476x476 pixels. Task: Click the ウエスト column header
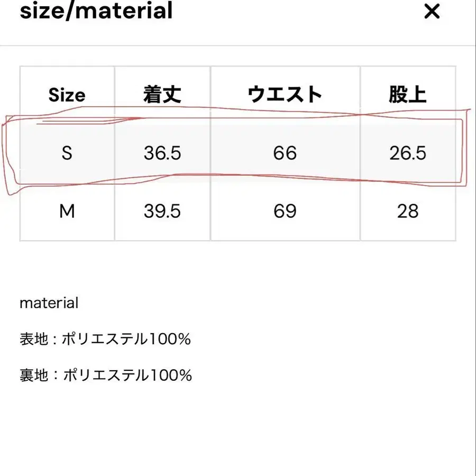pyautogui.click(x=285, y=95)
